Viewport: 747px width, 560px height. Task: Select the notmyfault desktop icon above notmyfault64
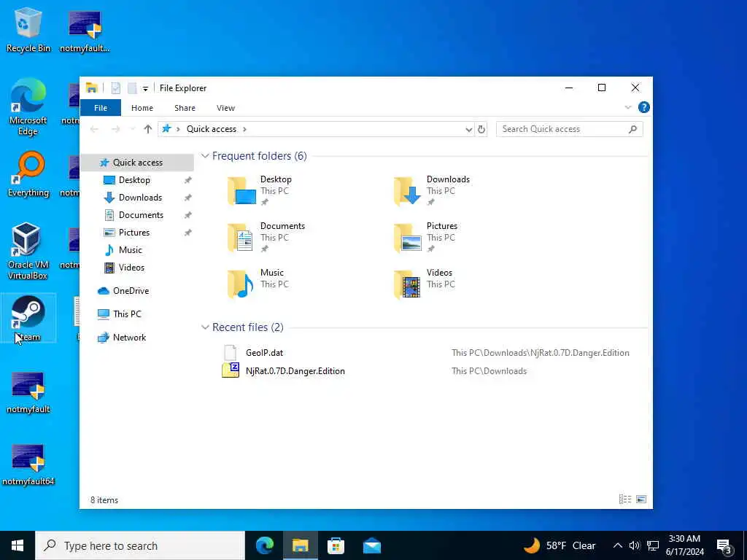(28, 393)
